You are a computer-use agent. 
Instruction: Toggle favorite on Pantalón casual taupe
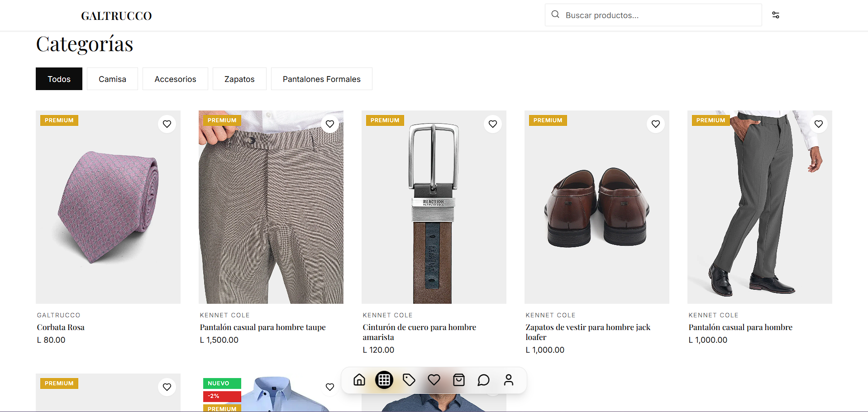click(x=330, y=124)
